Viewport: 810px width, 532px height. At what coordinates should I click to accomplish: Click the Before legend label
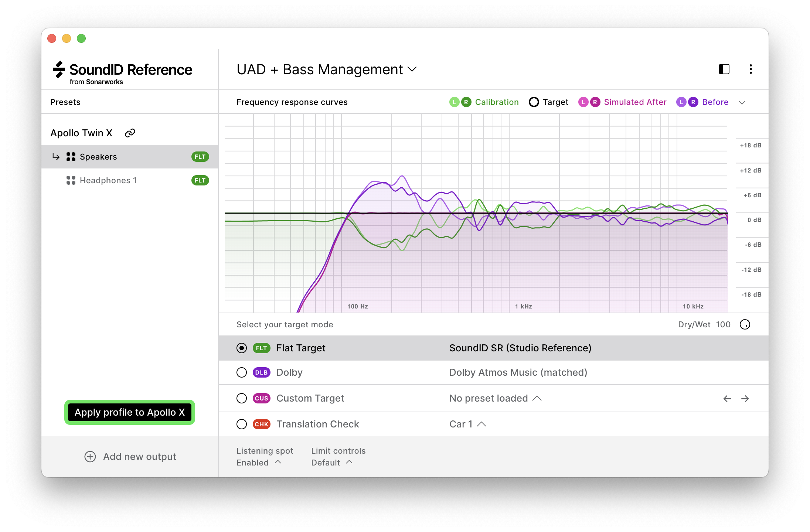click(x=715, y=102)
